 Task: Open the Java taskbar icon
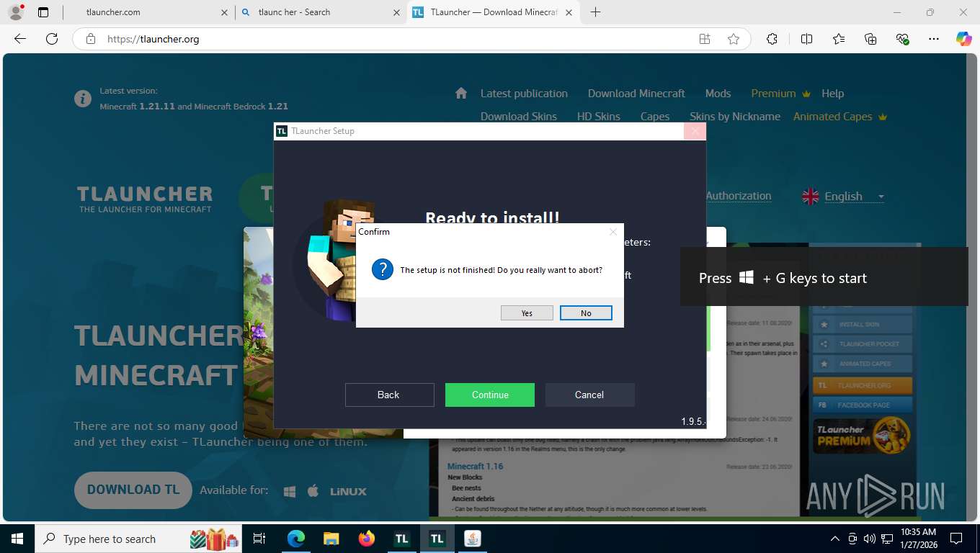[x=473, y=539]
